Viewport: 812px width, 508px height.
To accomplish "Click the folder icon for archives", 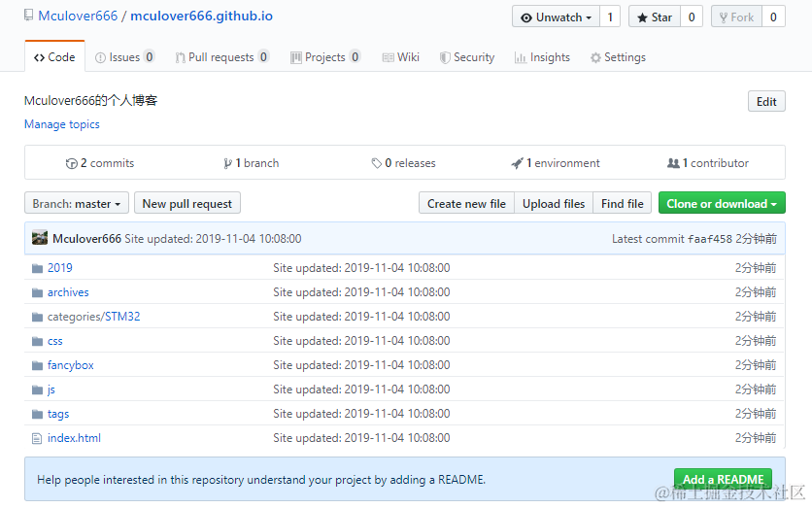I will [37, 292].
